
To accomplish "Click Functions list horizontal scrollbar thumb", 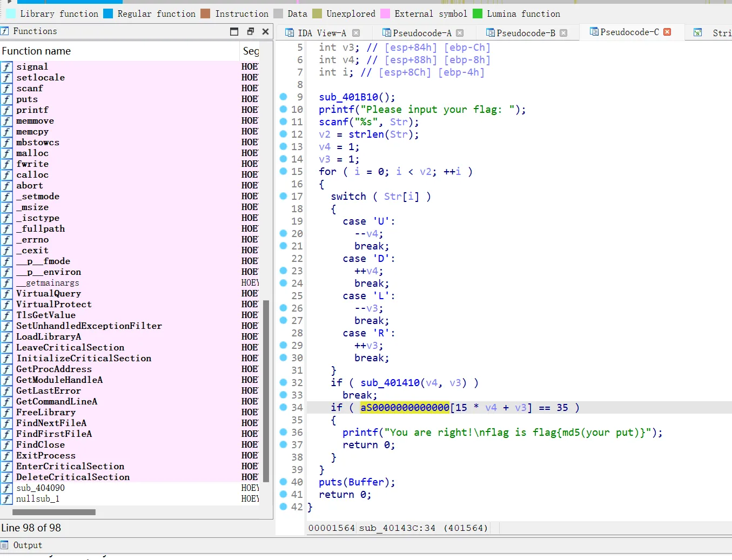I will [54, 512].
